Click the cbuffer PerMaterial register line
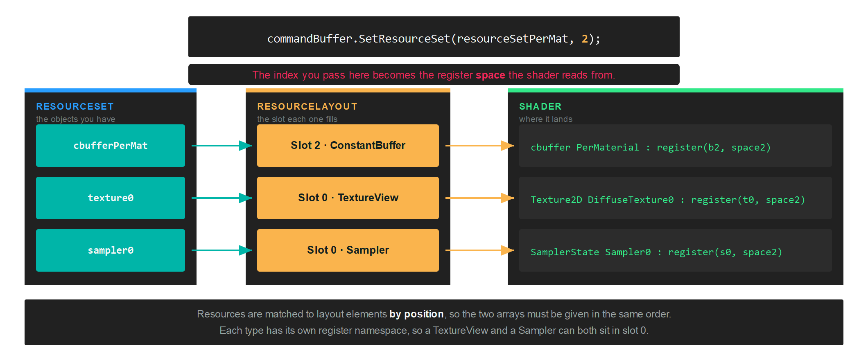This screenshot has height=360, width=868. pyautogui.click(x=676, y=146)
